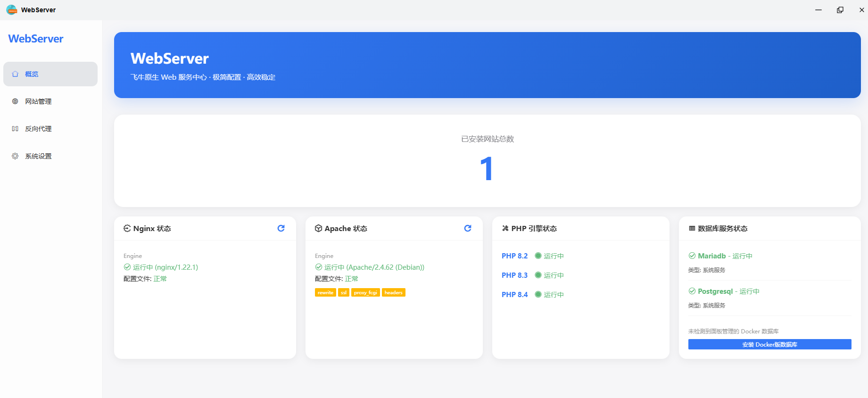Select the PHP 8.2 link

(515, 256)
